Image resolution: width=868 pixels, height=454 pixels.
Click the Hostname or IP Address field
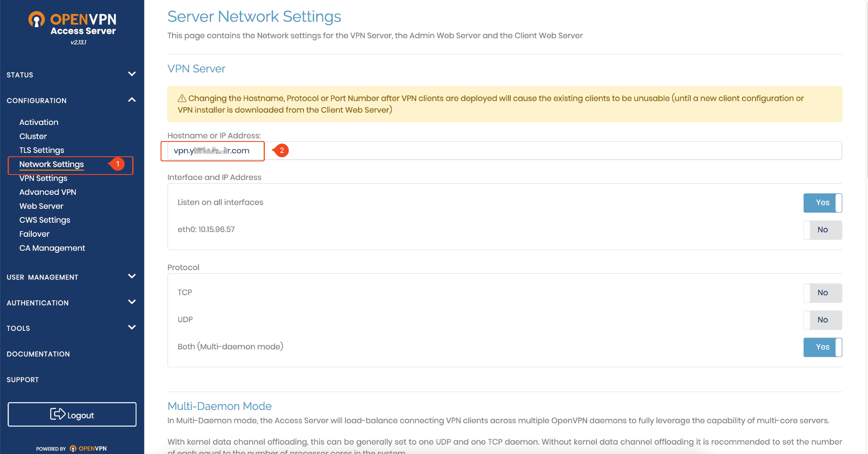504,151
